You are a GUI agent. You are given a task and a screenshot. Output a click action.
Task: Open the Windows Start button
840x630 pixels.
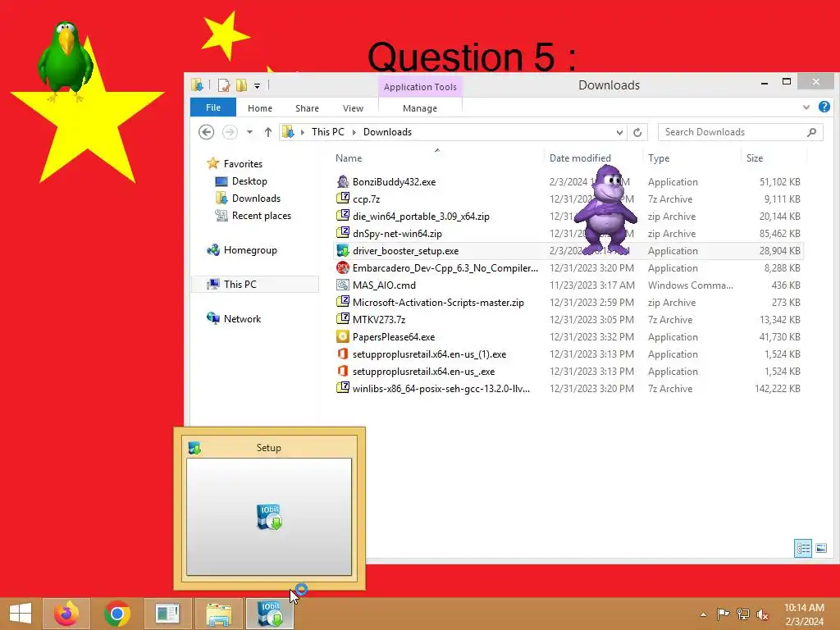pyautogui.click(x=20, y=614)
